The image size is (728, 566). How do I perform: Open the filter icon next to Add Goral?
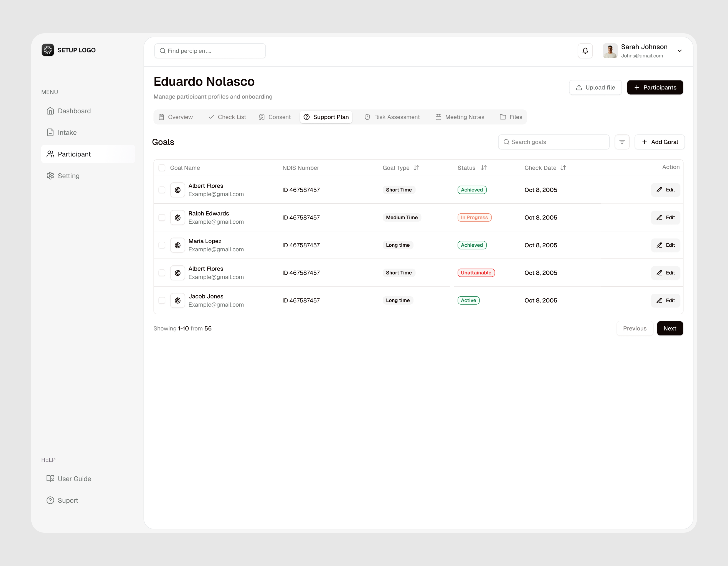point(622,142)
